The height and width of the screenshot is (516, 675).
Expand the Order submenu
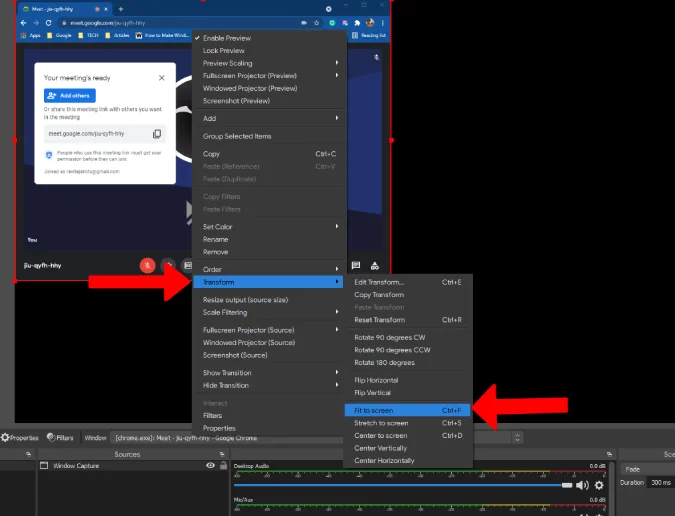point(269,269)
